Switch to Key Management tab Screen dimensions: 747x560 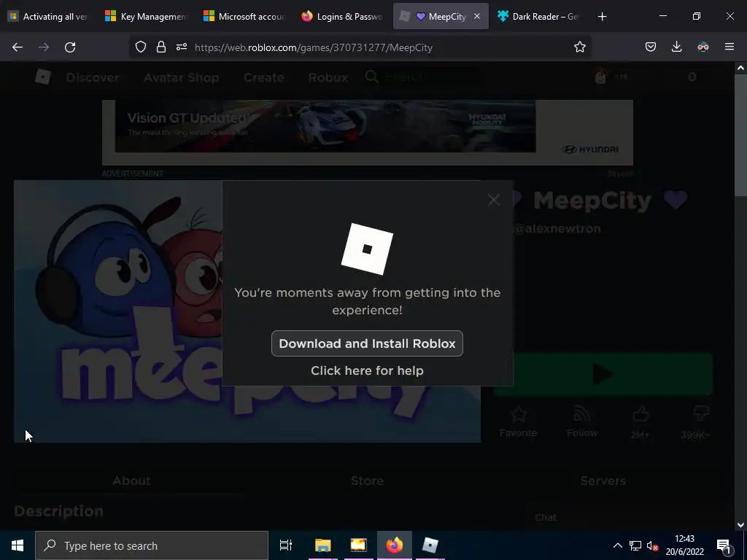tap(147, 17)
